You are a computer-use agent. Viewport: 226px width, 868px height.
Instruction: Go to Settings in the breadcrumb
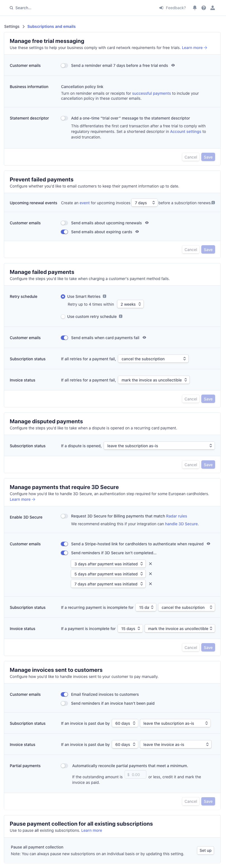tap(12, 27)
